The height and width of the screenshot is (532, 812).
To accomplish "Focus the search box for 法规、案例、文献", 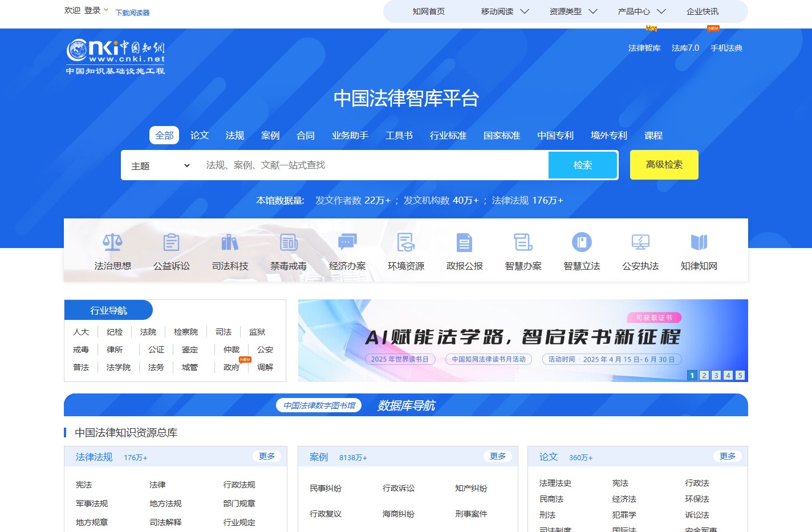I will click(373, 165).
